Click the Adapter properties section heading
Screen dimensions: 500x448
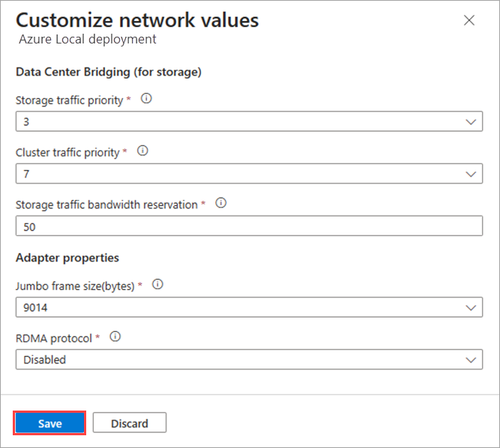pos(67,258)
